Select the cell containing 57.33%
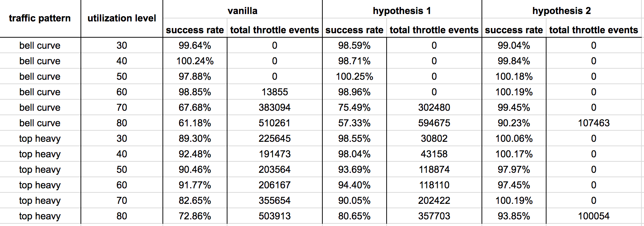644x226 pixels. (354, 123)
